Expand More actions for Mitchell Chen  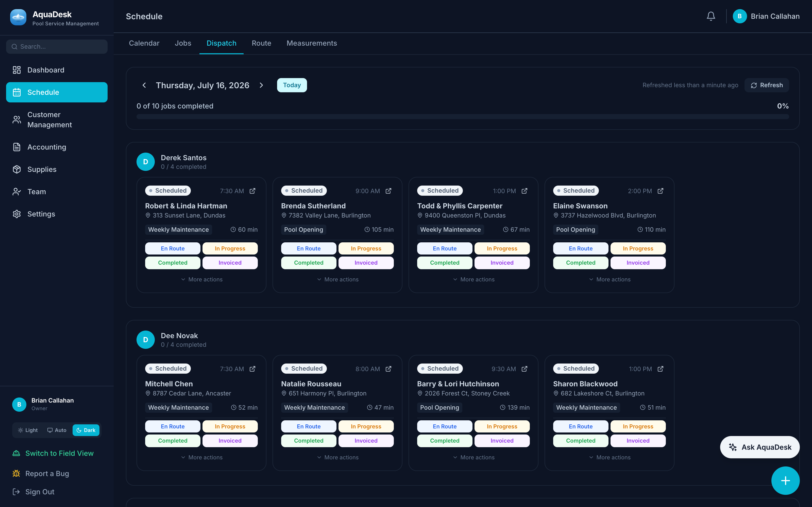click(x=202, y=457)
